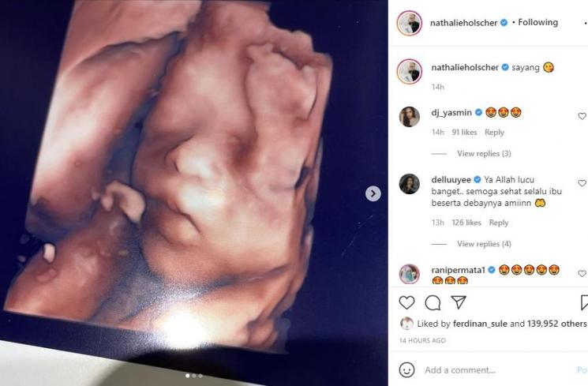Open delluuyee's profile avatar
The width and height of the screenshot is (588, 386).
coord(410,184)
